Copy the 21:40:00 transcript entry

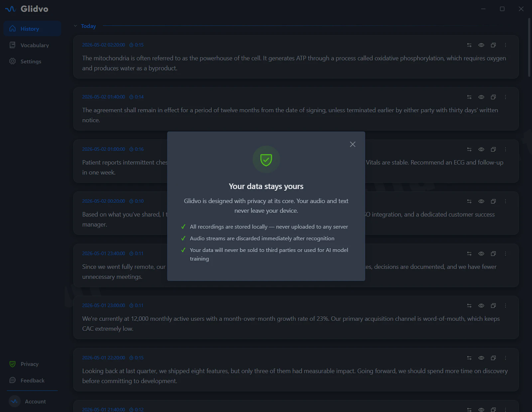(x=493, y=410)
